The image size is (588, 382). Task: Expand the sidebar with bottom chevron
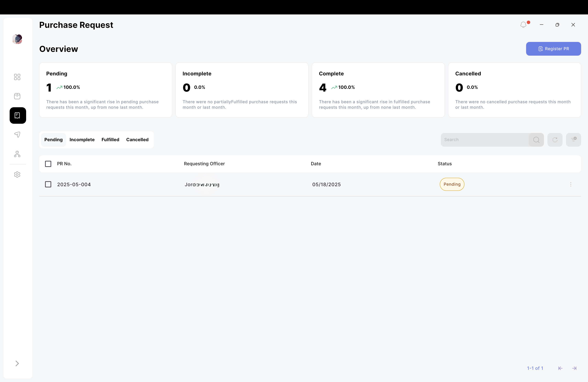point(17,363)
